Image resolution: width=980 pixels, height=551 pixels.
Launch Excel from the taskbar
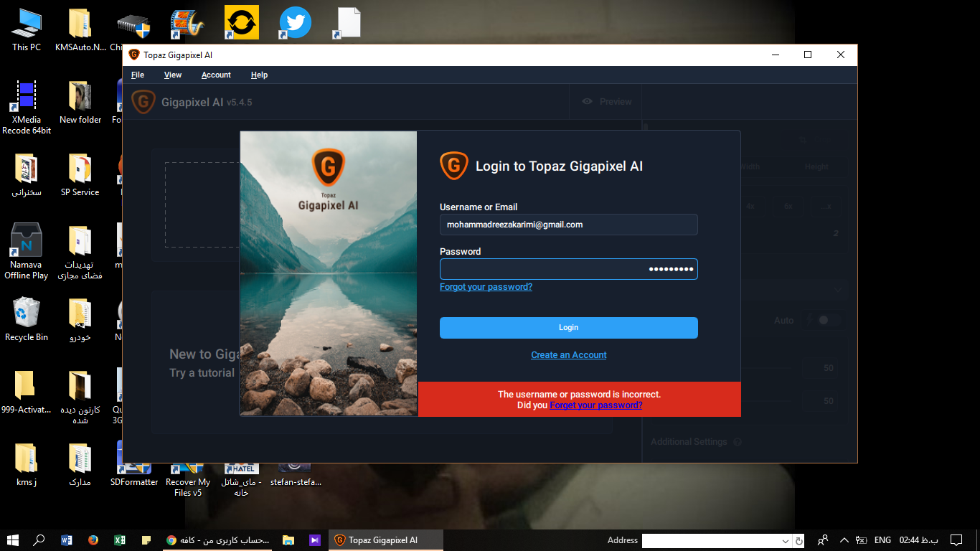click(x=120, y=540)
